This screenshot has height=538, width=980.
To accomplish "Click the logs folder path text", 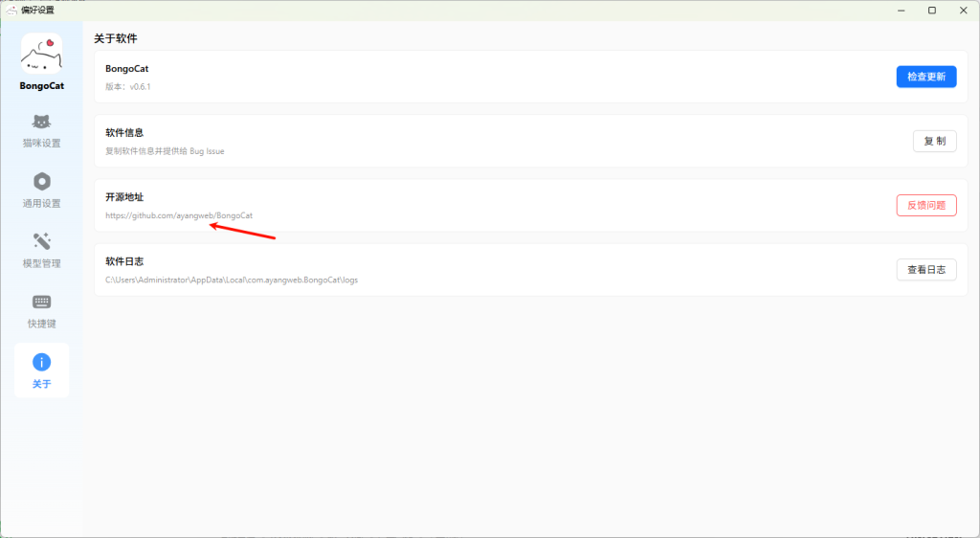I will click(x=232, y=280).
